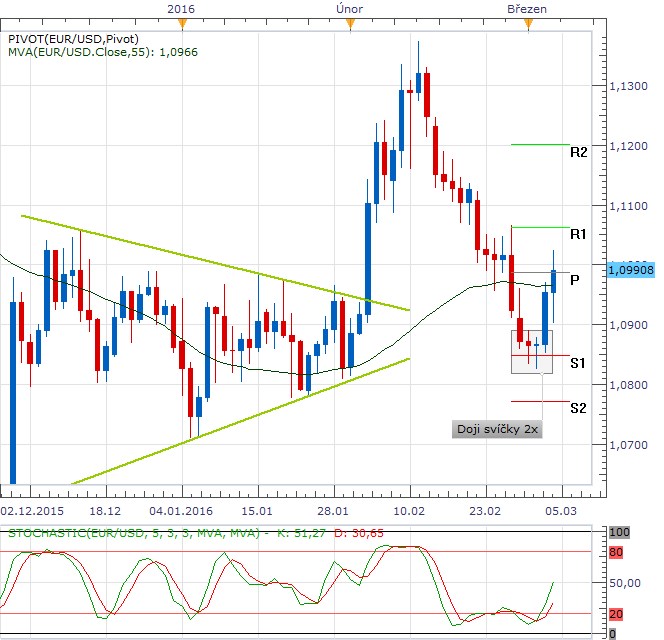664x640 pixels.
Task: Click the R1 resistance level label
Action: tap(578, 234)
